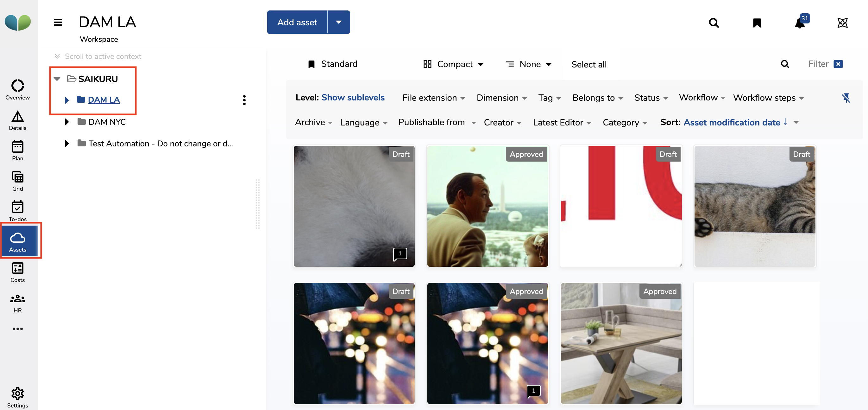Open the Costs module in sidebar
The image size is (868, 410).
tap(17, 272)
